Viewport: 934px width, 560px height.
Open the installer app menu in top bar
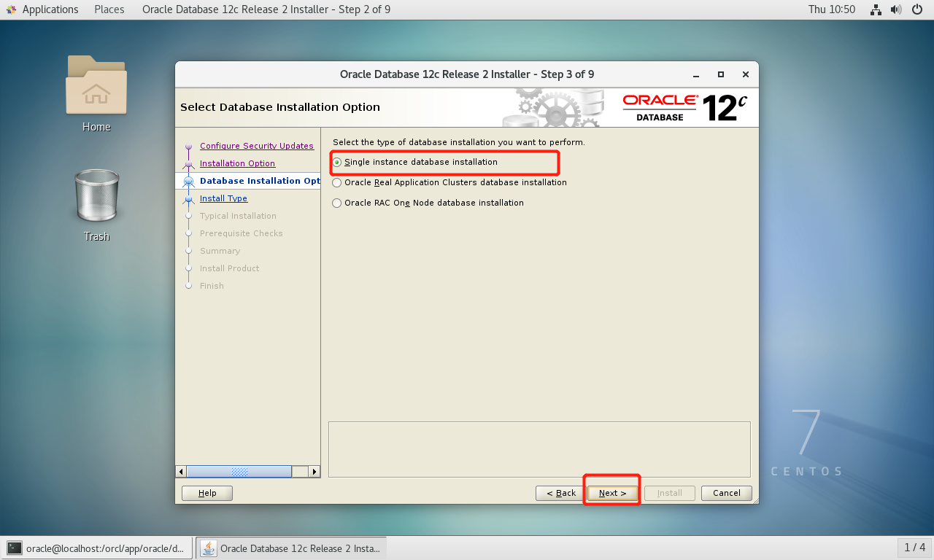(266, 9)
